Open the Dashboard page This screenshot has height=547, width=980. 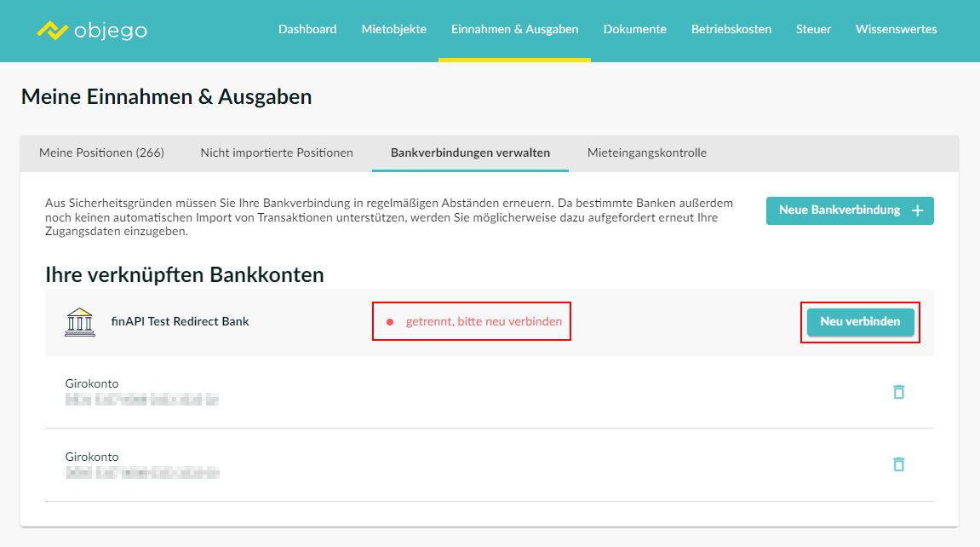307,29
